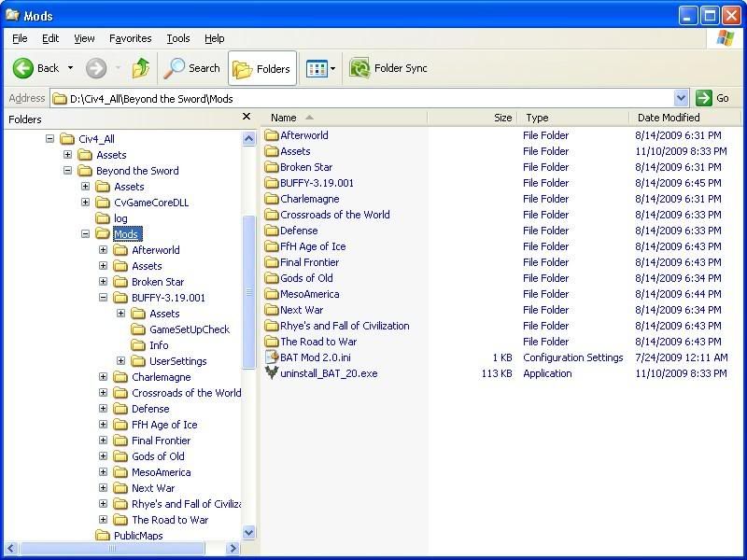Screen dimensions: 747x560
Task: Click the Folders tree horizontal scrollbar thumb
Action: [112, 548]
